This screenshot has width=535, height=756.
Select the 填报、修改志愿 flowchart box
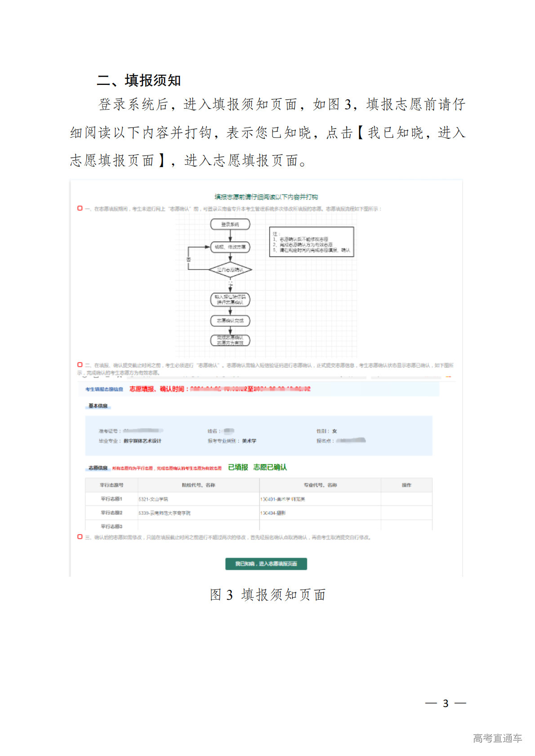click(230, 247)
